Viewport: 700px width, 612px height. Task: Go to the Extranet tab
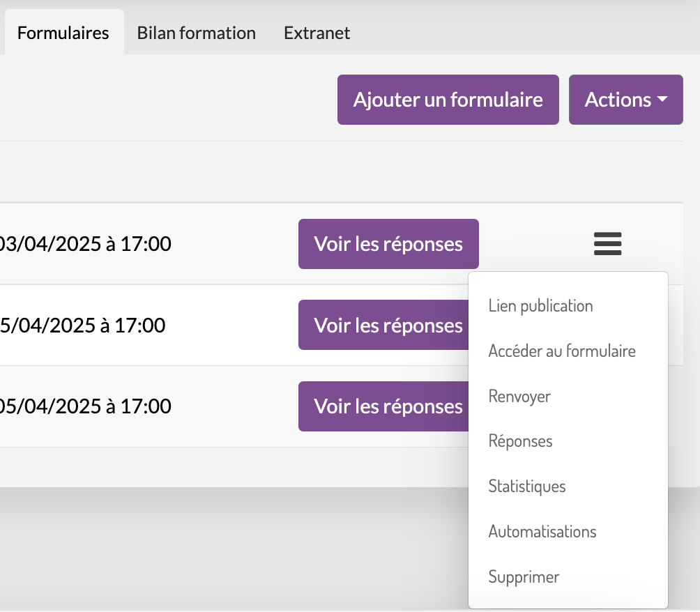click(317, 33)
